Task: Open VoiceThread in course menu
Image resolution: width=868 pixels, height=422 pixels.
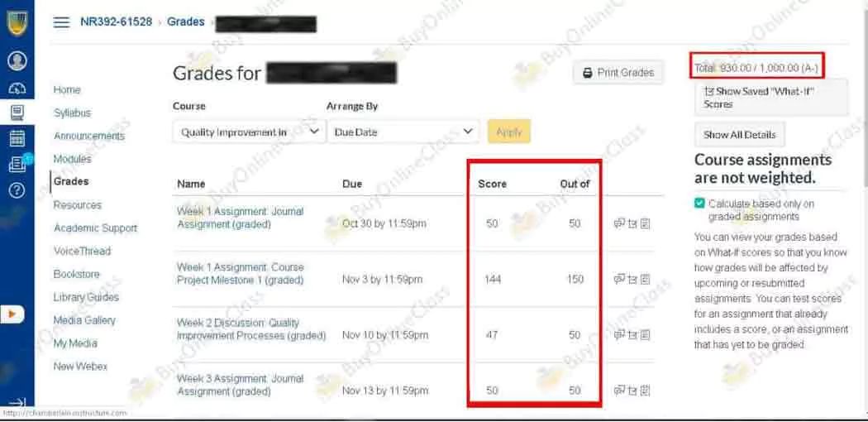Action: click(x=82, y=251)
